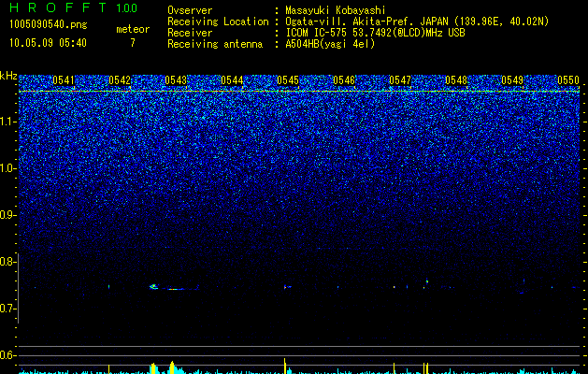The height and width of the screenshot is (374, 588).
Task: Click the 0547 time marker
Action: click(400, 79)
